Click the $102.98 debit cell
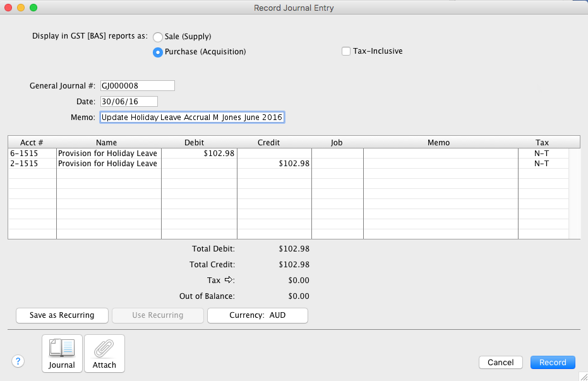Viewport: 588px width, 381px height. (199, 154)
